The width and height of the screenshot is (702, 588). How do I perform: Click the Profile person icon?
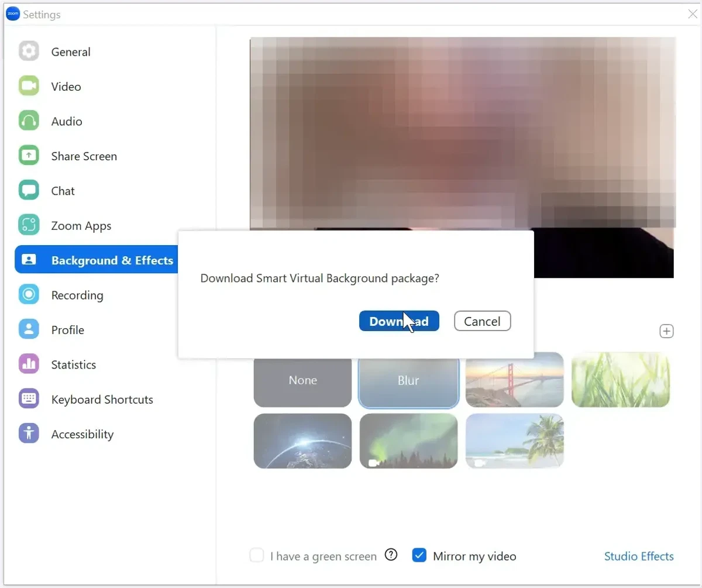coord(29,329)
